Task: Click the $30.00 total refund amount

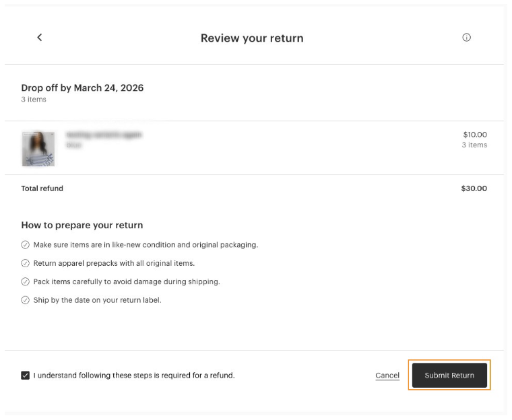Action: [x=474, y=188]
